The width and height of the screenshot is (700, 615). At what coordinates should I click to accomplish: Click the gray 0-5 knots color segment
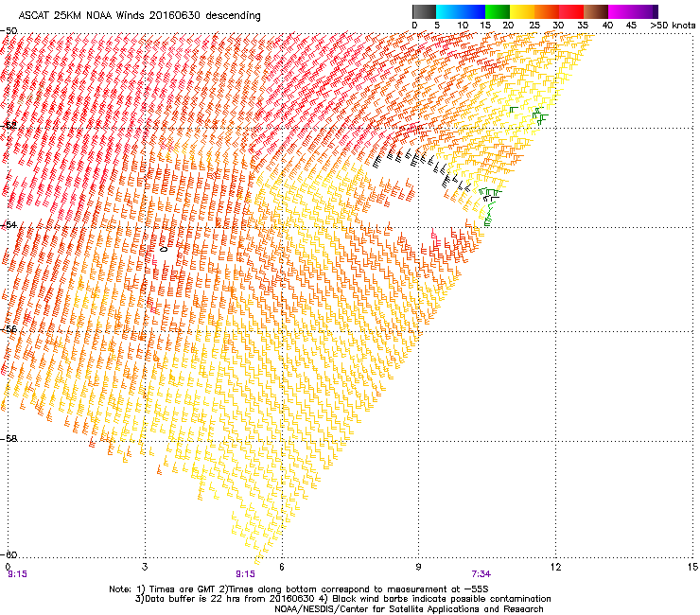(424, 11)
